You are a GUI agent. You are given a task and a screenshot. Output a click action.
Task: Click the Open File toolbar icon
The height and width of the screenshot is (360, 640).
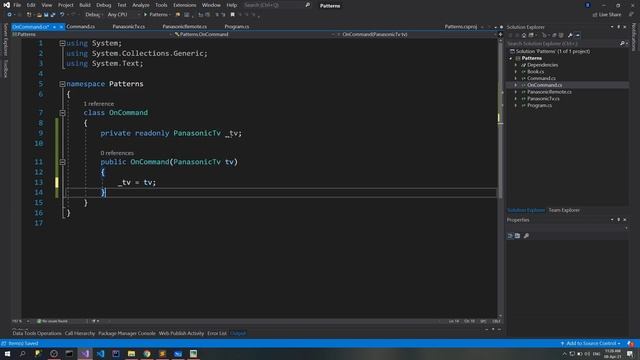click(39, 15)
